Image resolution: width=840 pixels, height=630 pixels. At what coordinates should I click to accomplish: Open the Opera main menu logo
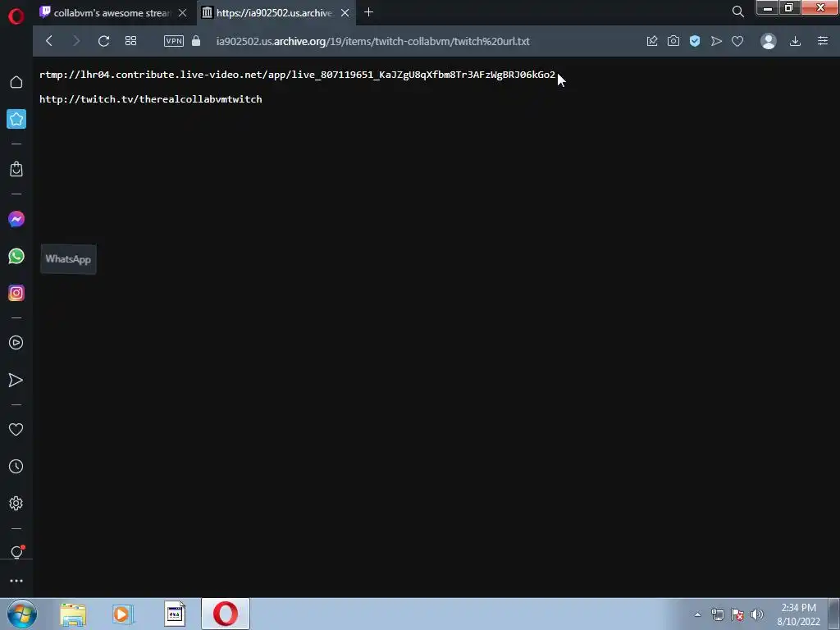pyautogui.click(x=16, y=16)
